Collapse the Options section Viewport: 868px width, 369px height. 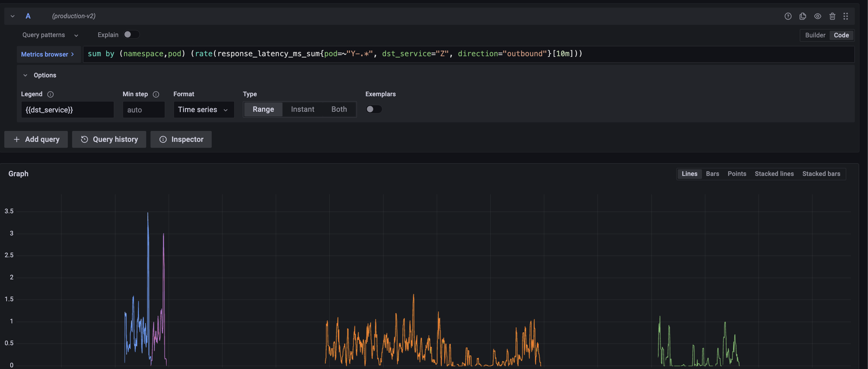(x=25, y=75)
